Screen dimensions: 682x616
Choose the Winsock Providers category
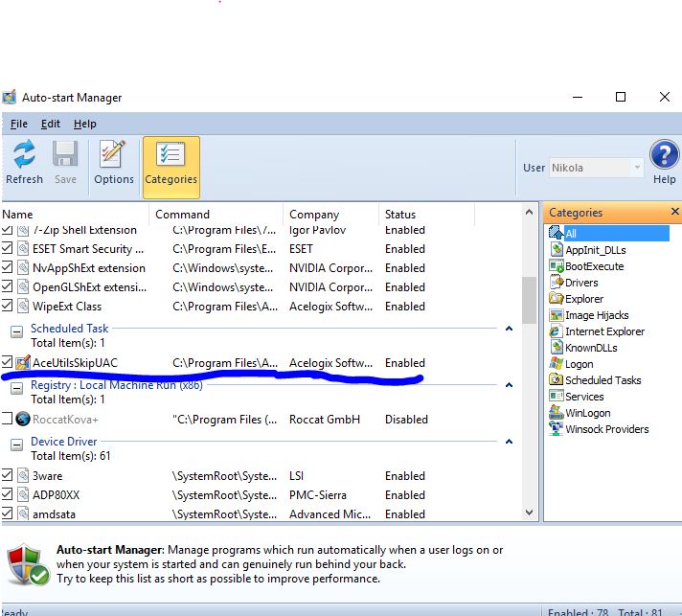pyautogui.click(x=599, y=429)
